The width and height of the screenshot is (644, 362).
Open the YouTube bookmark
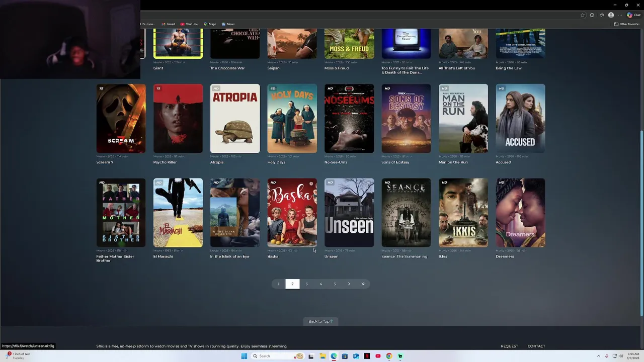pyautogui.click(x=189, y=24)
